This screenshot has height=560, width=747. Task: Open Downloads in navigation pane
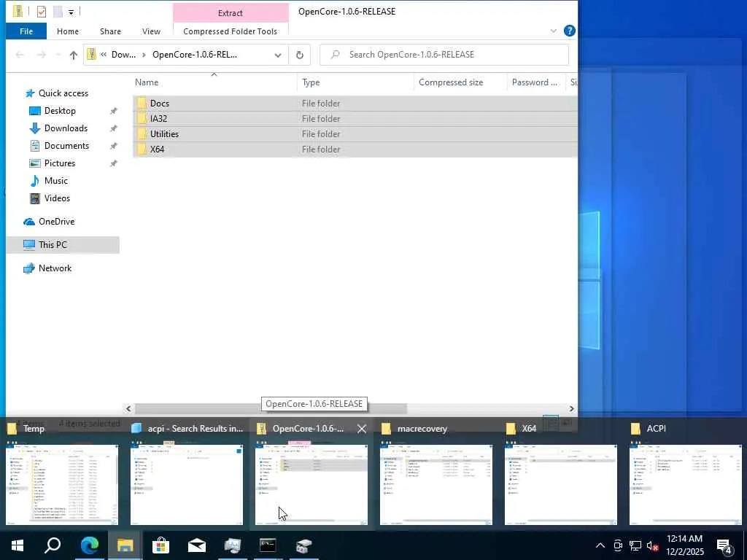(66, 128)
